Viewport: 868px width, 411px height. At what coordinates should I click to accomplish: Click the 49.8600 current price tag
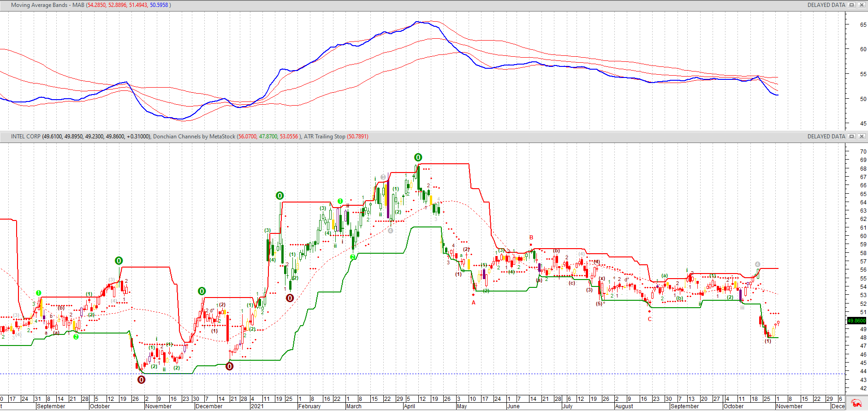(856, 321)
